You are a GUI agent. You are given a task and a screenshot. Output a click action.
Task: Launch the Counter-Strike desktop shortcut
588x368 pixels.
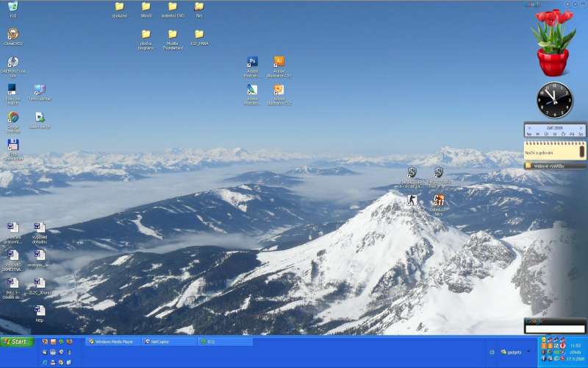tap(412, 200)
